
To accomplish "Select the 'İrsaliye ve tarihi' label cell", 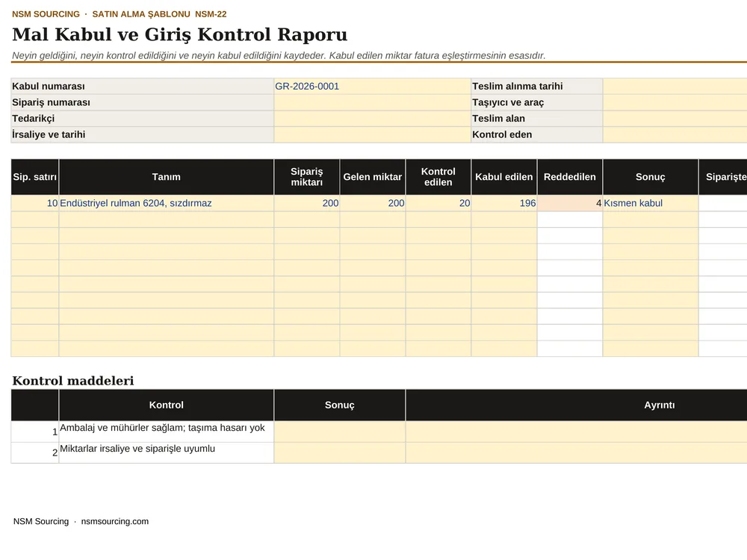I will coord(143,134).
